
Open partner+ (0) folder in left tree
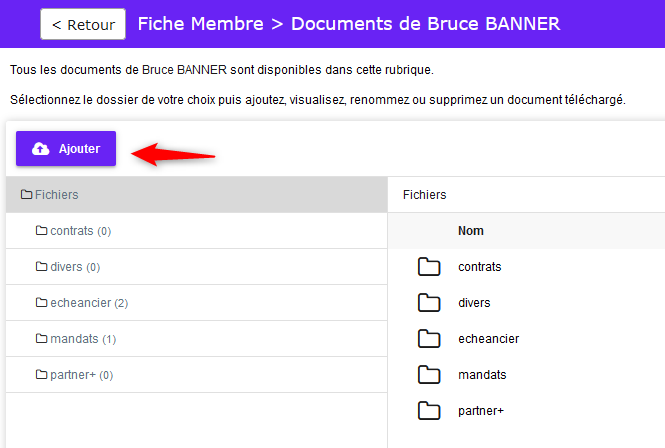click(x=197, y=375)
